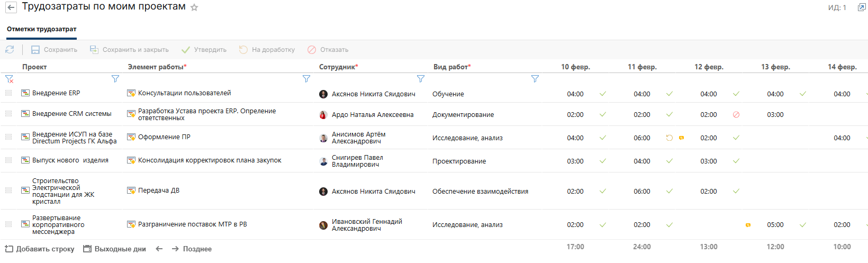Open the Сотрудник column filter
Screen dimensions: 868x263
point(420,79)
